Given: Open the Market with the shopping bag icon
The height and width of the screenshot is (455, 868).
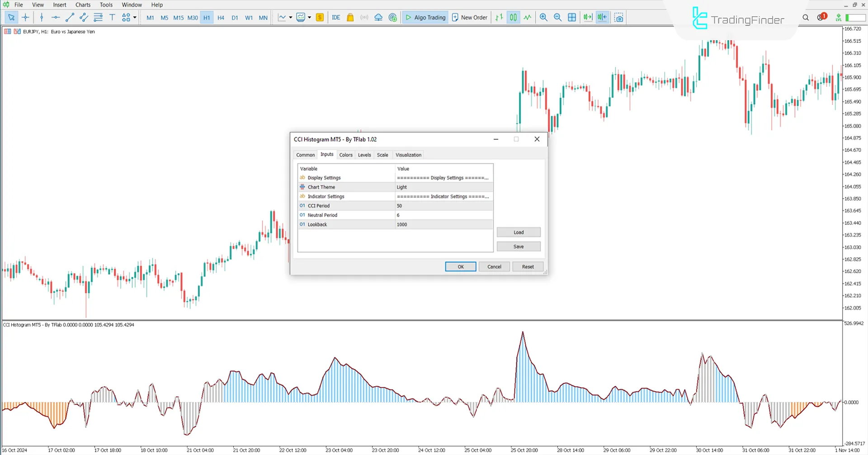Looking at the screenshot, I should tap(350, 17).
